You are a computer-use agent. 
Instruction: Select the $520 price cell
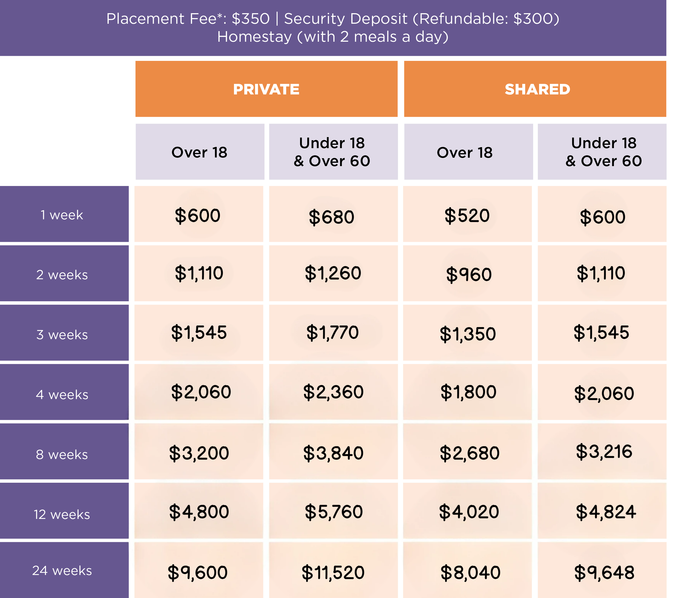click(x=467, y=215)
